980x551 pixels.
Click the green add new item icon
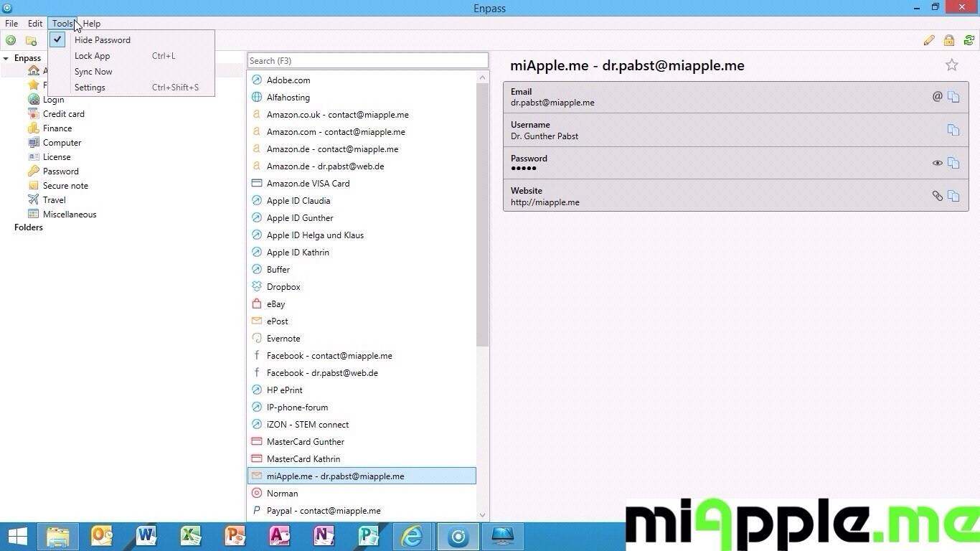pyautogui.click(x=11, y=41)
